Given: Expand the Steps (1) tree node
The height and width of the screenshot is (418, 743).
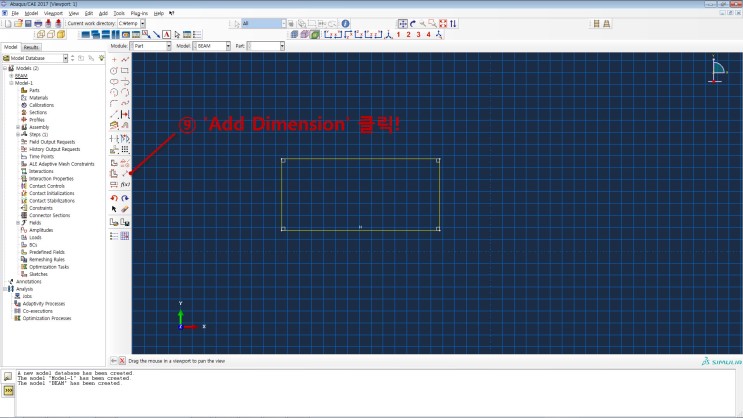Looking at the screenshot, I should 18,135.
